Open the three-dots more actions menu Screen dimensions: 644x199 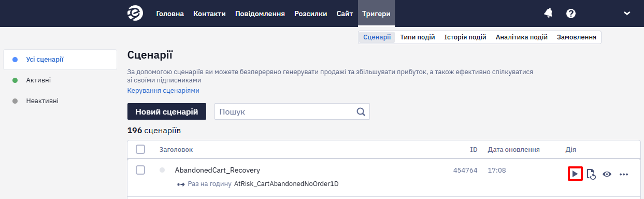point(624,174)
